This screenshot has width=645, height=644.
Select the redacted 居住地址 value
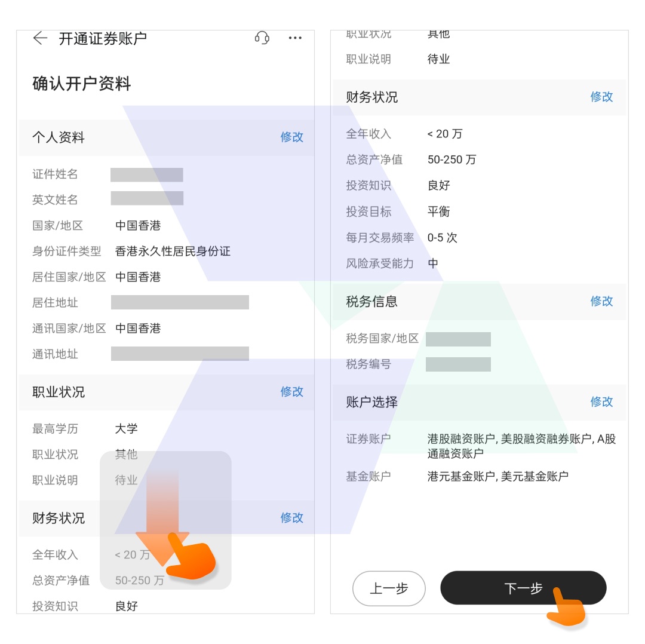coord(180,302)
